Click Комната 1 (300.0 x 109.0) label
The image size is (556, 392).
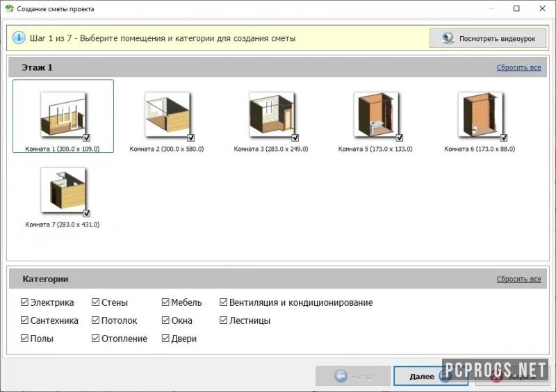pos(63,149)
